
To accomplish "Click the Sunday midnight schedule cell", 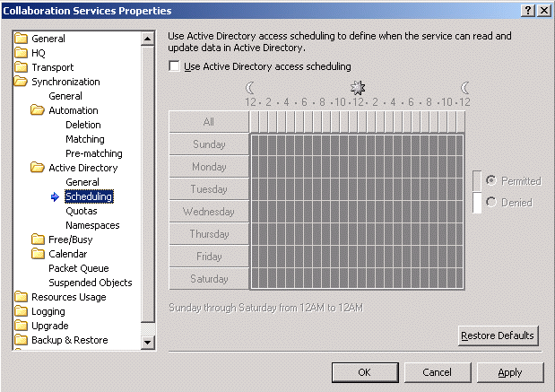I will pos(255,144).
